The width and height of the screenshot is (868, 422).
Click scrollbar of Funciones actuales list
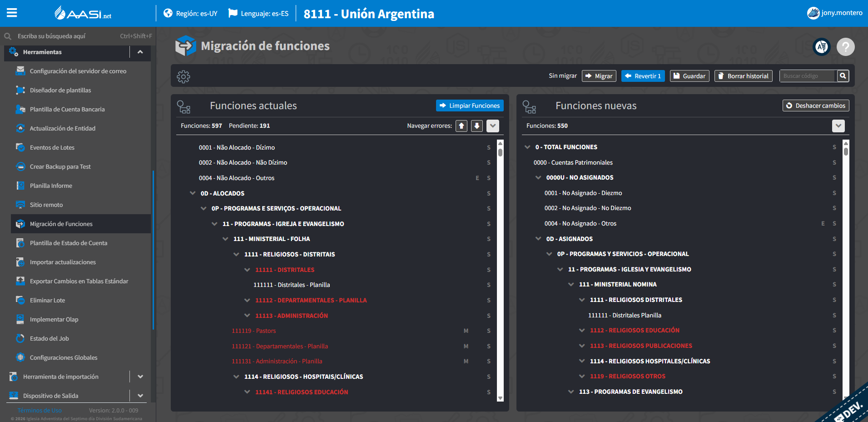click(x=500, y=270)
